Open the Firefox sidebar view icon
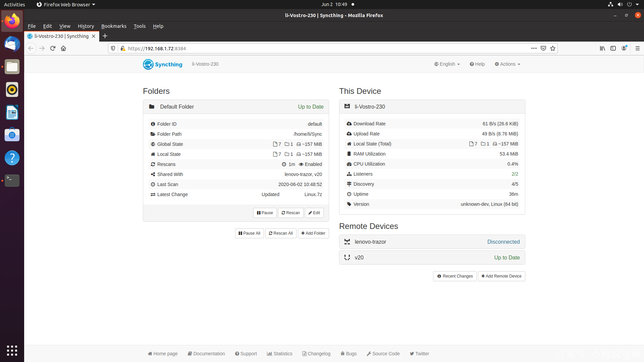644x362 pixels. click(613, 48)
